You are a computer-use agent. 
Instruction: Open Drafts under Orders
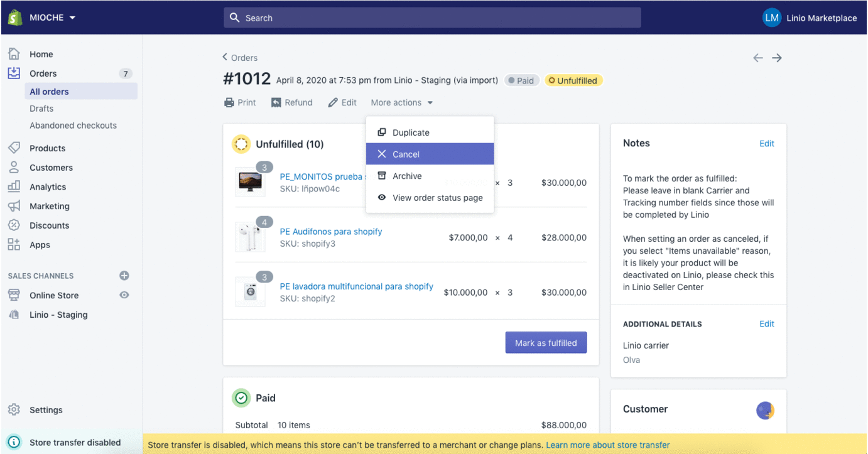(41, 109)
